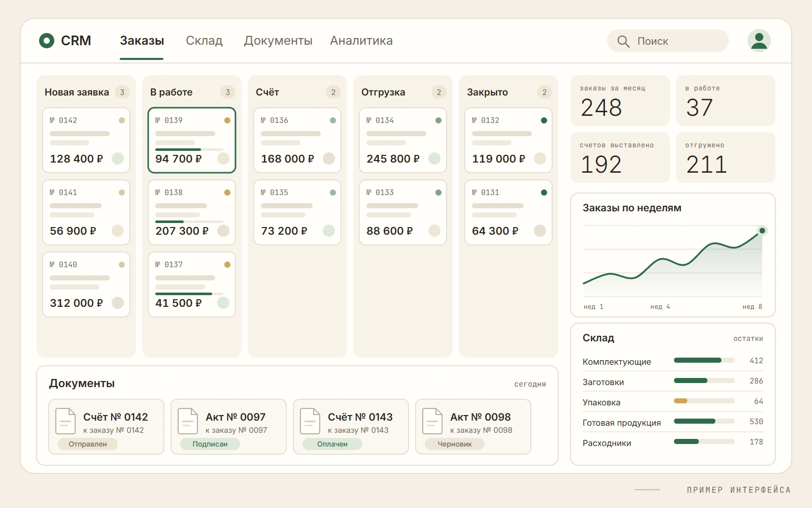This screenshot has height=508, width=812.
Task: Click the 192 счетов выставлено figure
Action: (601, 165)
